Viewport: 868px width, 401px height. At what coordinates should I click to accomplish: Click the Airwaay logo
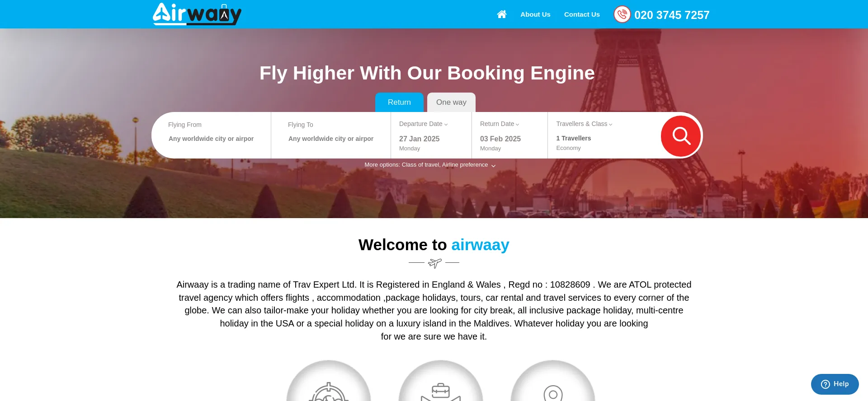197,14
